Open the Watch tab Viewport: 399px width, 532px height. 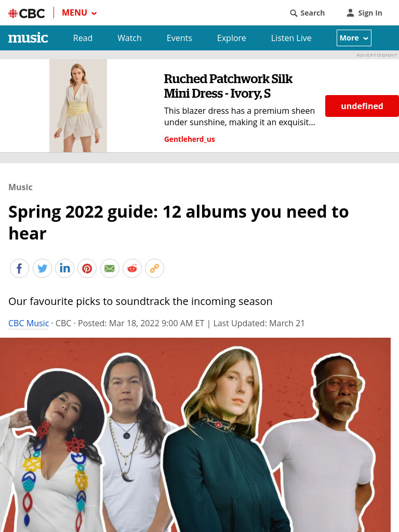pos(129,38)
